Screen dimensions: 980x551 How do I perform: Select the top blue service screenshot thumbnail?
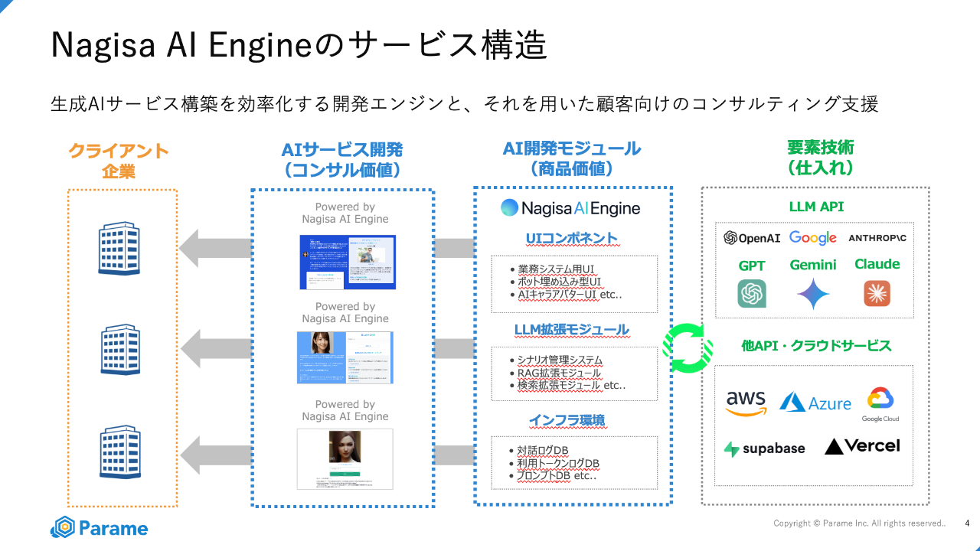click(x=347, y=262)
